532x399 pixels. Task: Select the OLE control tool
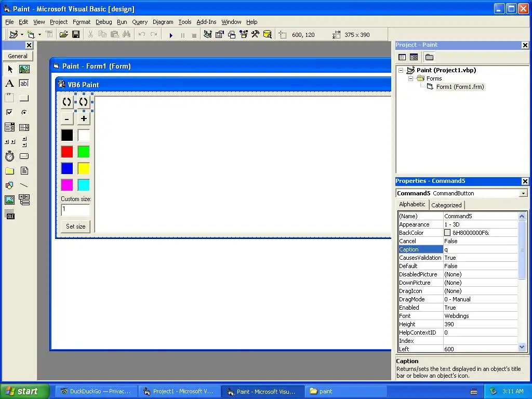[10, 215]
